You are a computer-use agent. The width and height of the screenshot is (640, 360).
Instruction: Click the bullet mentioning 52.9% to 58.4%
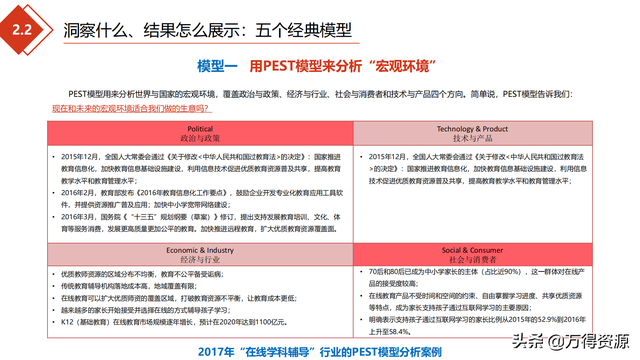pyautogui.click(x=473, y=326)
